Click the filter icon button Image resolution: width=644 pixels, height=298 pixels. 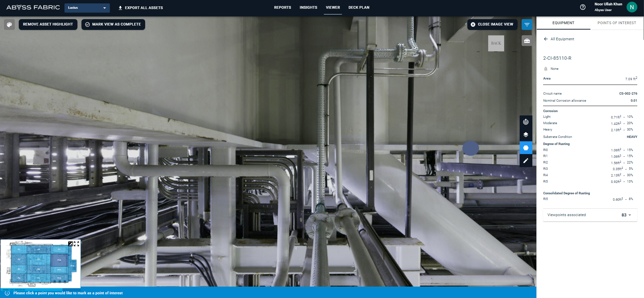coord(527,24)
